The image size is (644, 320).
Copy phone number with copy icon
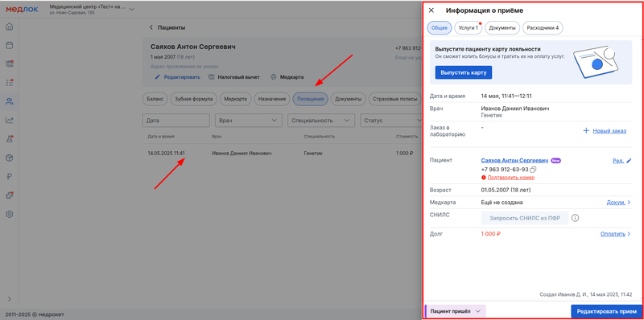click(x=533, y=170)
